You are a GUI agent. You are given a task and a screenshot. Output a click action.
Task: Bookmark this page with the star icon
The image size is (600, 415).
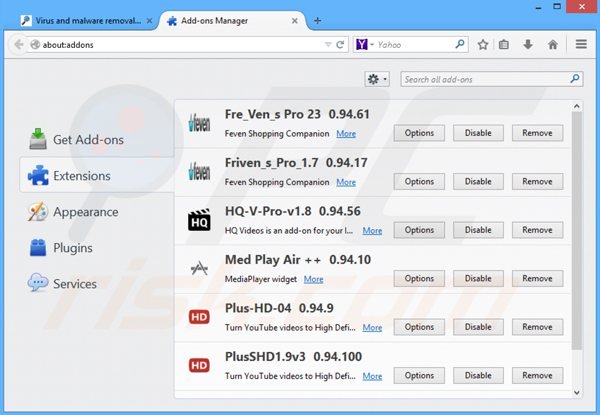point(483,45)
